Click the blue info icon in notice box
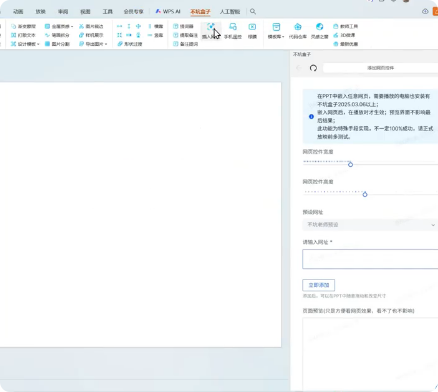 311,117
